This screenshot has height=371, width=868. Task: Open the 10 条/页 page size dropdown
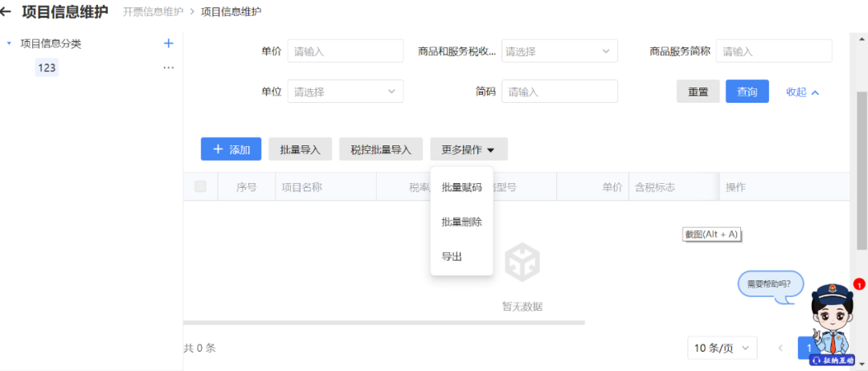(x=723, y=348)
